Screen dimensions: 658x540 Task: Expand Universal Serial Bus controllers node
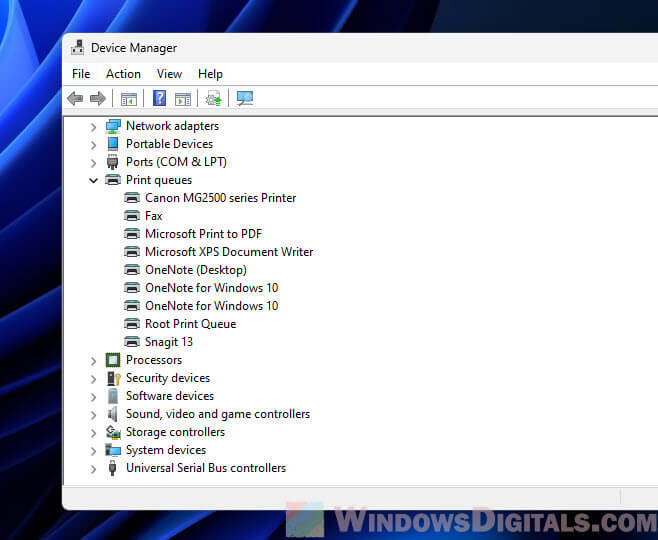pos(93,469)
